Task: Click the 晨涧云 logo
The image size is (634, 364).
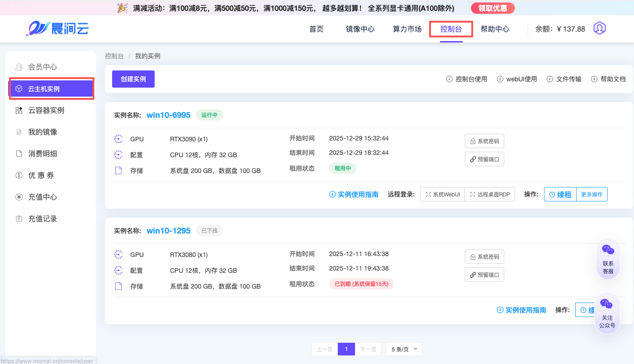Action: [x=57, y=28]
